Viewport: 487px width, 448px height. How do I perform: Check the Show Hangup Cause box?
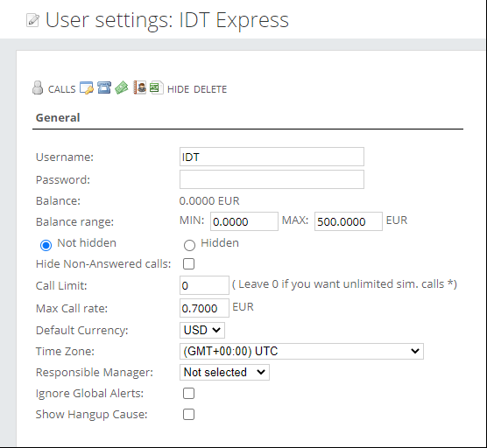click(x=189, y=415)
